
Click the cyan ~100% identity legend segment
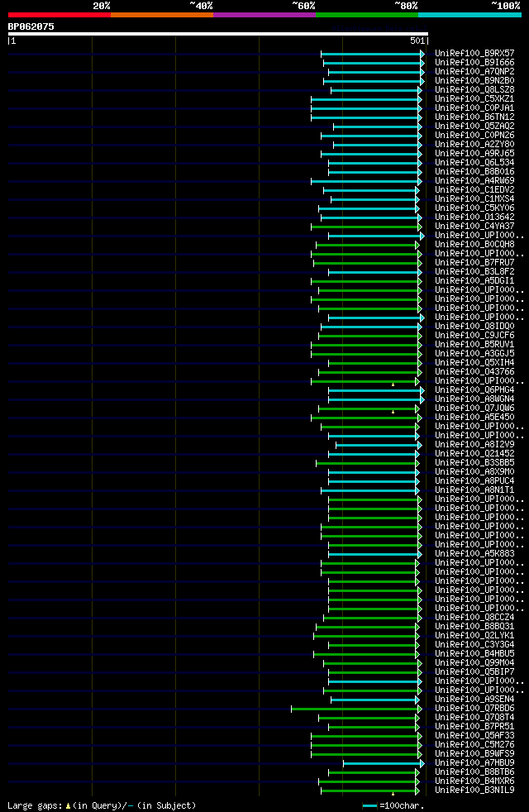(x=469, y=15)
